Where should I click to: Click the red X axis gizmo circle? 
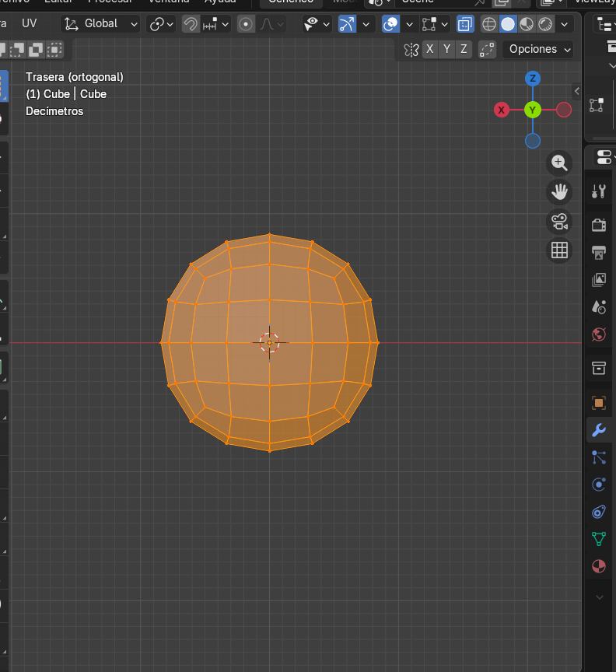point(502,110)
